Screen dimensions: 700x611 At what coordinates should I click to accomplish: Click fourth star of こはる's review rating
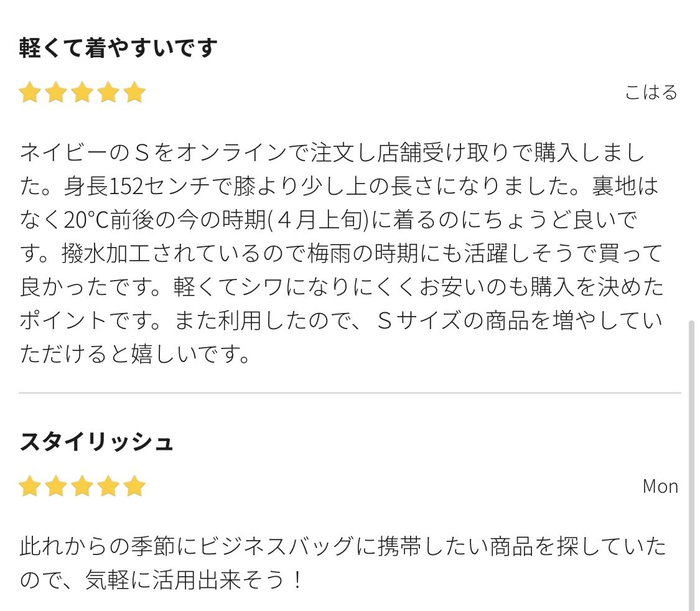click(108, 92)
